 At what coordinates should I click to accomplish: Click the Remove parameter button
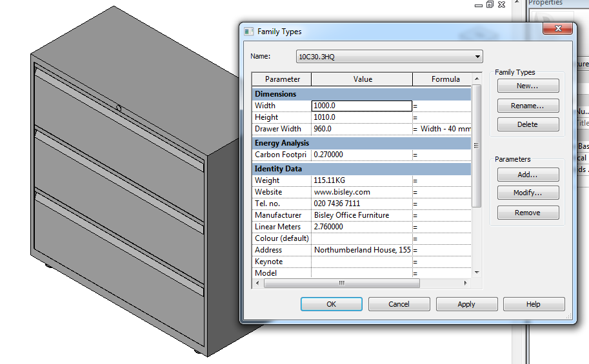(528, 213)
